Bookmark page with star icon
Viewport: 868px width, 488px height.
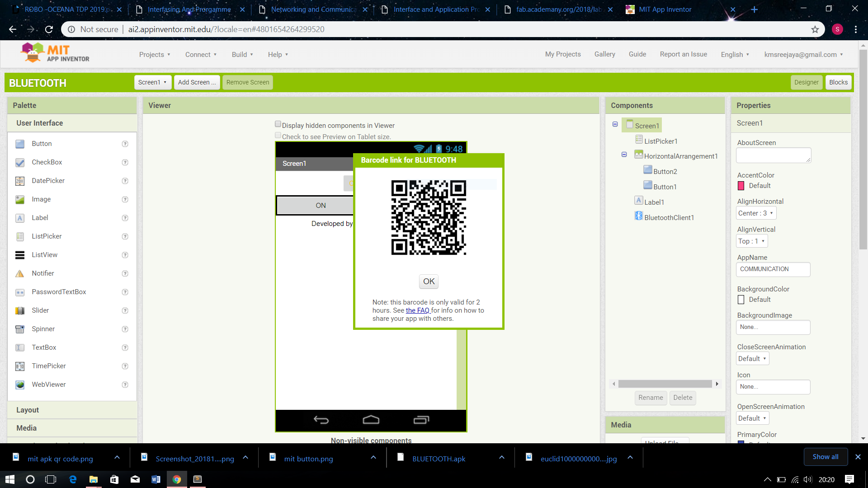tap(815, 29)
